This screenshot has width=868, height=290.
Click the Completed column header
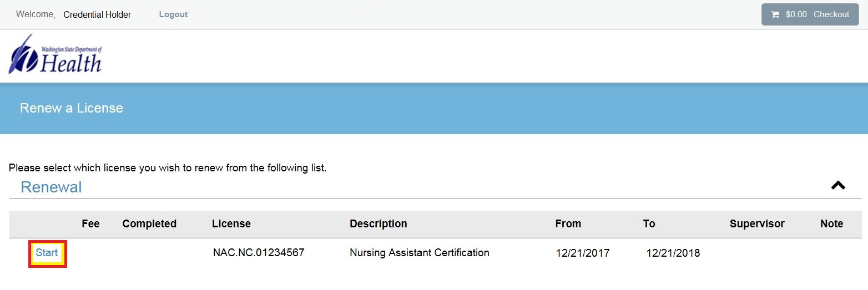pyautogui.click(x=149, y=224)
